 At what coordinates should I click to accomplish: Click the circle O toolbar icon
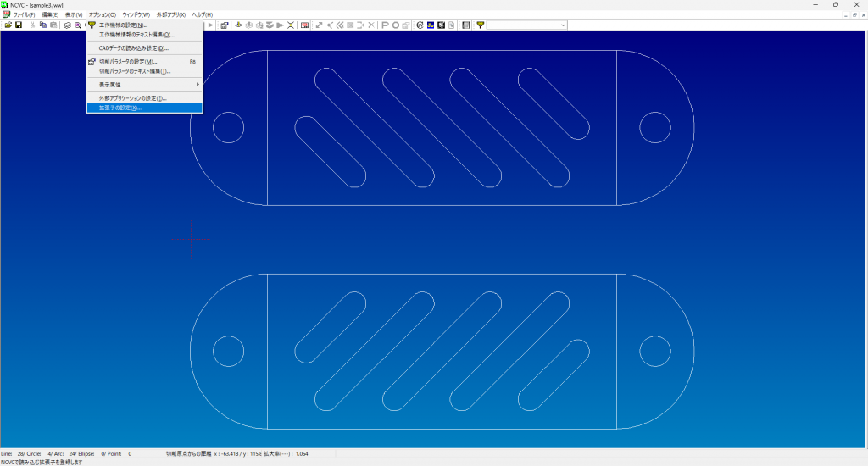[396, 25]
